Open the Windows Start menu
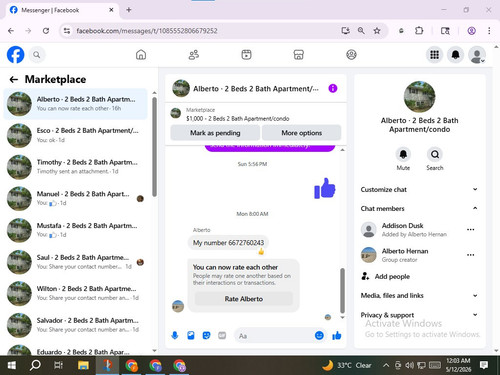 [x=12, y=365]
